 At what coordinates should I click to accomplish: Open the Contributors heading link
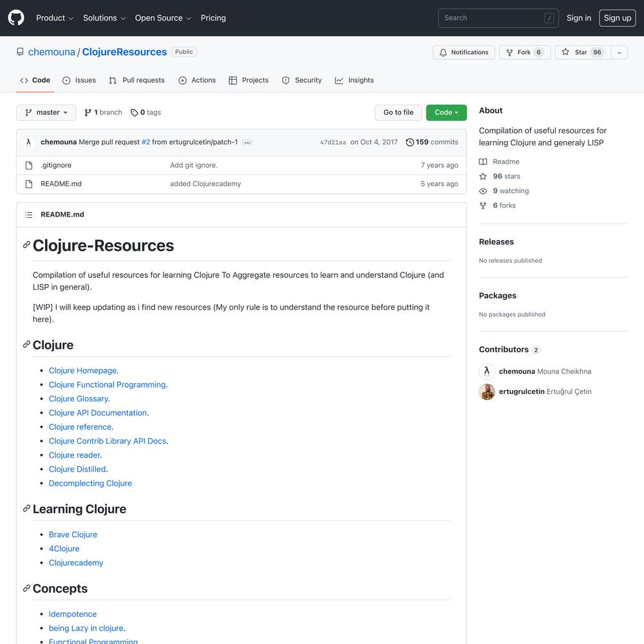[509, 350]
